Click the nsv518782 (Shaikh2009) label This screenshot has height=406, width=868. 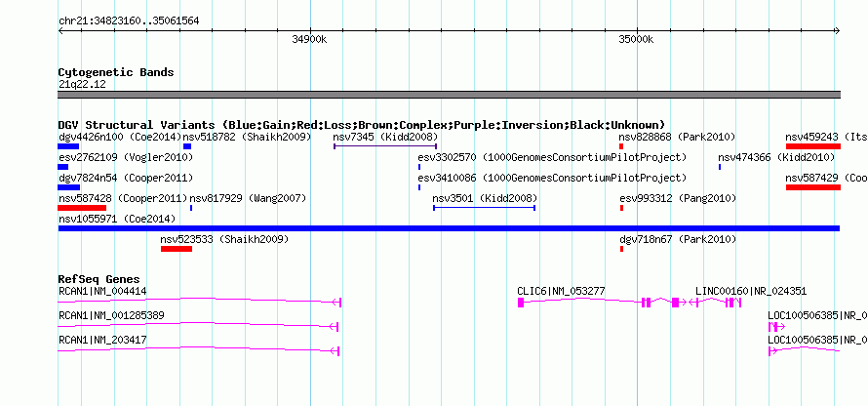tap(247, 137)
